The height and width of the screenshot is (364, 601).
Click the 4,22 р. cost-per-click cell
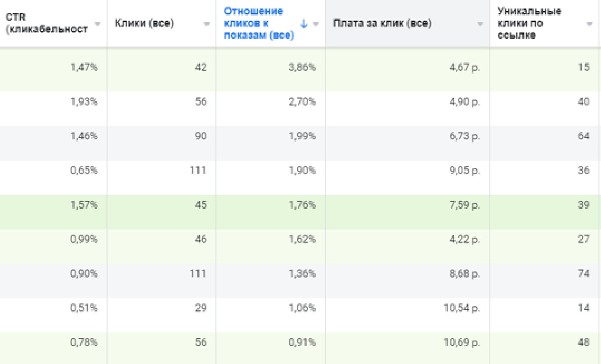coord(408,239)
